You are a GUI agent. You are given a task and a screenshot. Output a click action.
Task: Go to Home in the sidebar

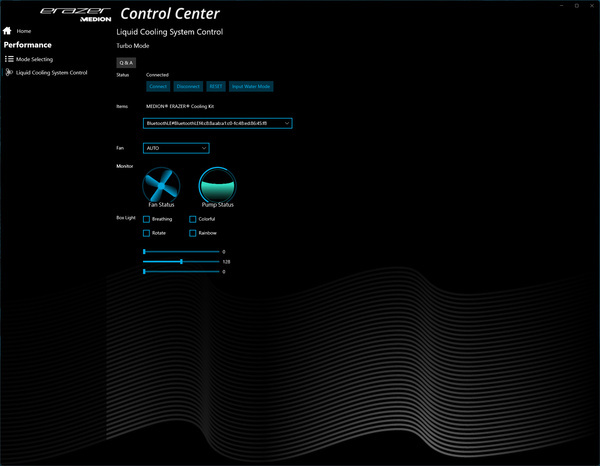tap(23, 31)
